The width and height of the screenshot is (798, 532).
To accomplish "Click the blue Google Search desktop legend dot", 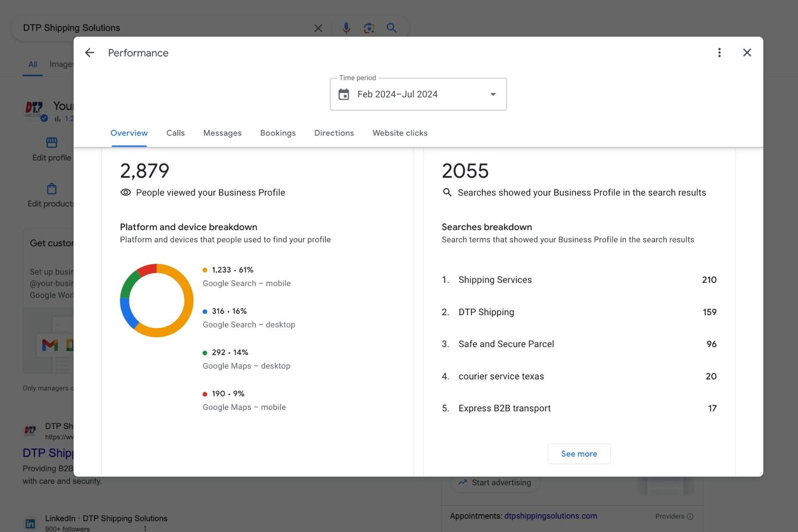I will click(204, 312).
